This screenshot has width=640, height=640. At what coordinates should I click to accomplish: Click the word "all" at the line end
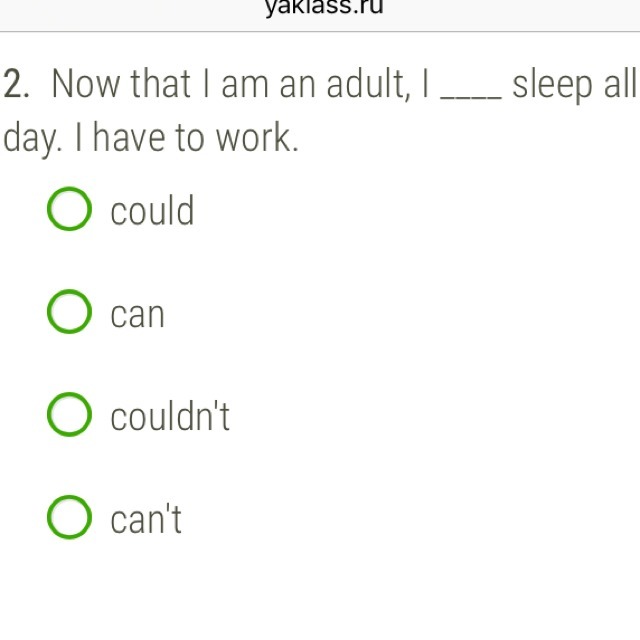619,86
